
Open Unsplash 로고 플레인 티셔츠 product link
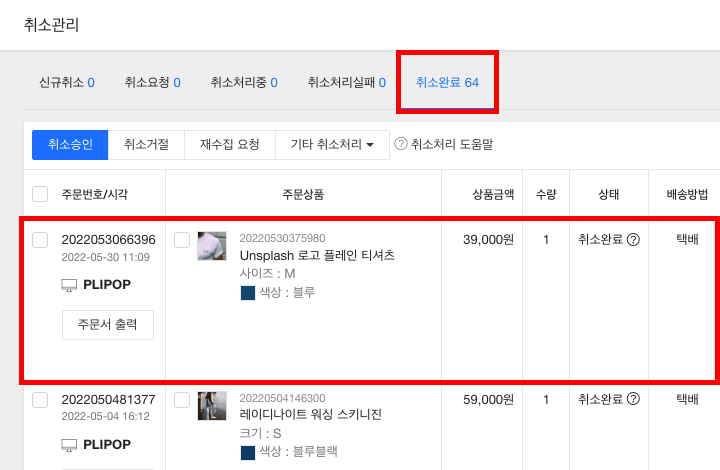(x=317, y=255)
